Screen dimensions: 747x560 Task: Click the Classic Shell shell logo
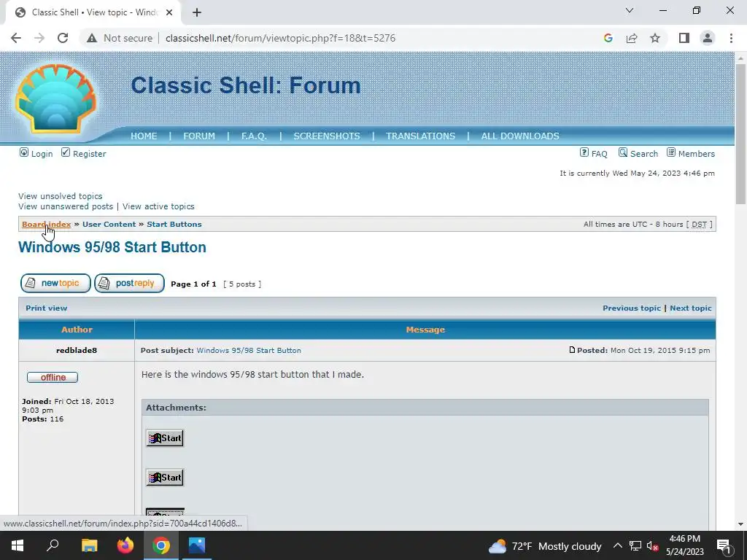[x=55, y=98]
